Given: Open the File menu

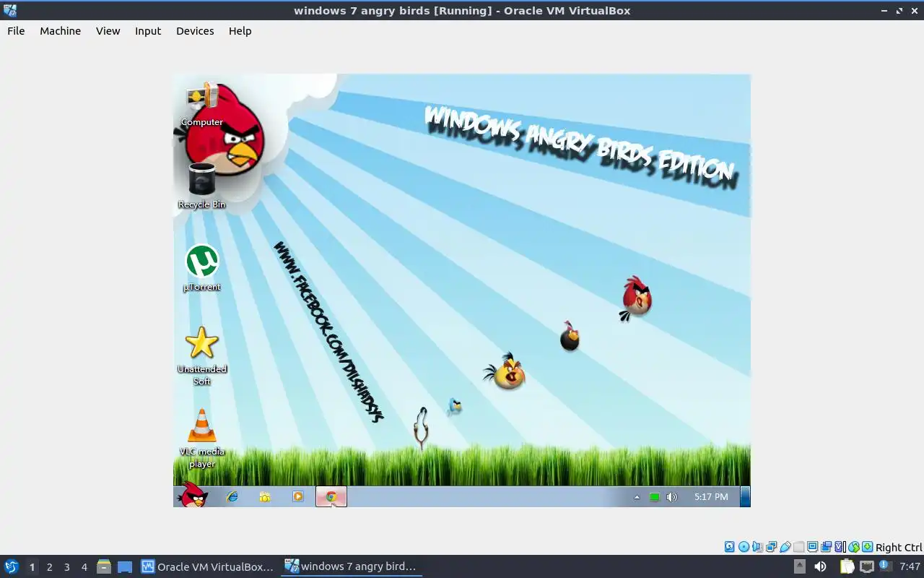Looking at the screenshot, I should [16, 31].
